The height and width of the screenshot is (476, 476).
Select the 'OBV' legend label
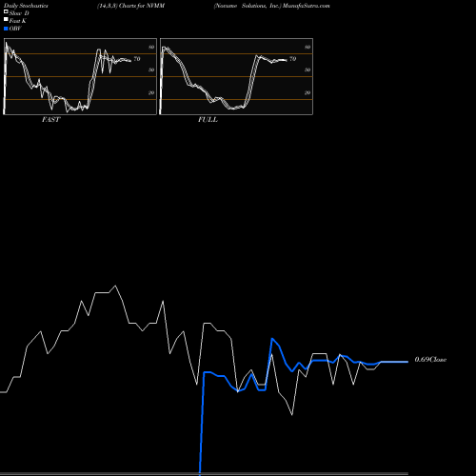[x=15, y=29]
